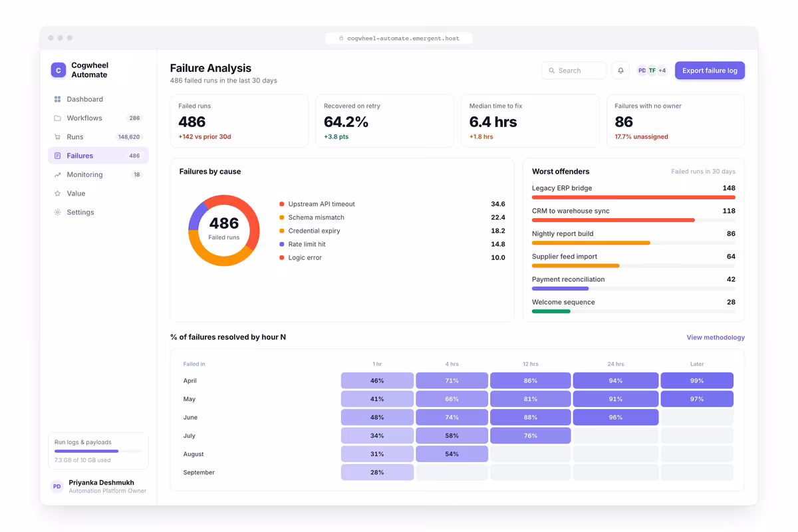Viewport: 798px width, 532px height.
Task: Click the failures donut chart center
Action: [x=224, y=230]
